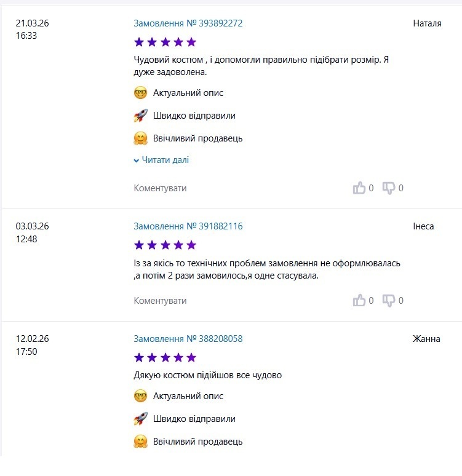Expand review with Читати далі

[x=161, y=160]
